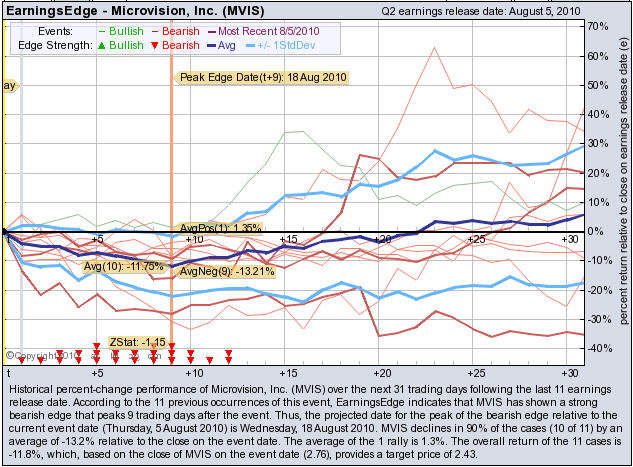Image resolution: width=633 pixels, height=467 pixels.
Task: Click 'Q2 earnings release date: August 5, 2010'
Action: 481,11
